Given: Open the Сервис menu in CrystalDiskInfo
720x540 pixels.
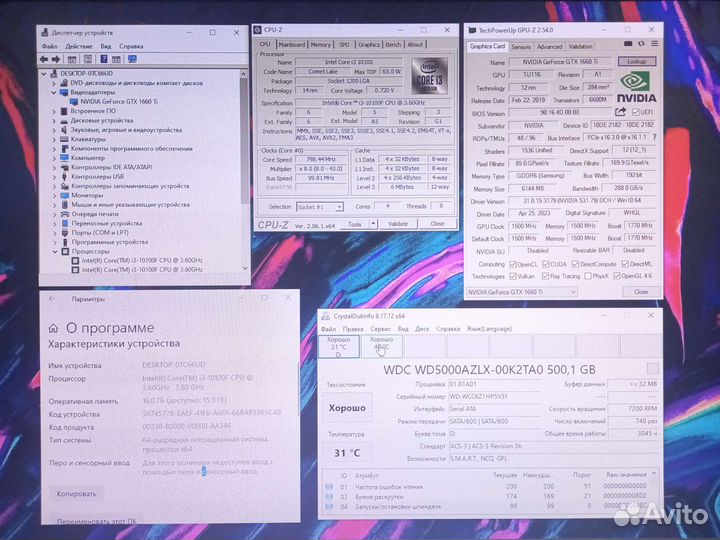Looking at the screenshot, I should coord(380,329).
